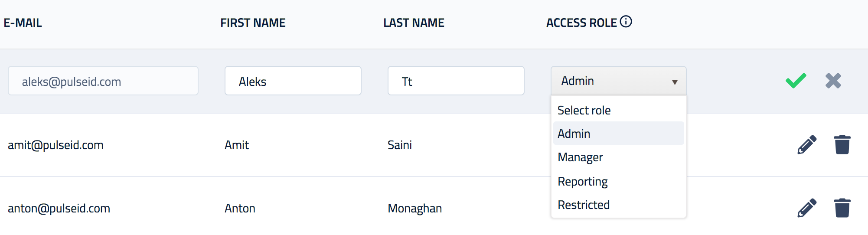Sort by the FIRST NAME column header
This screenshot has height=235, width=868.
[x=253, y=23]
